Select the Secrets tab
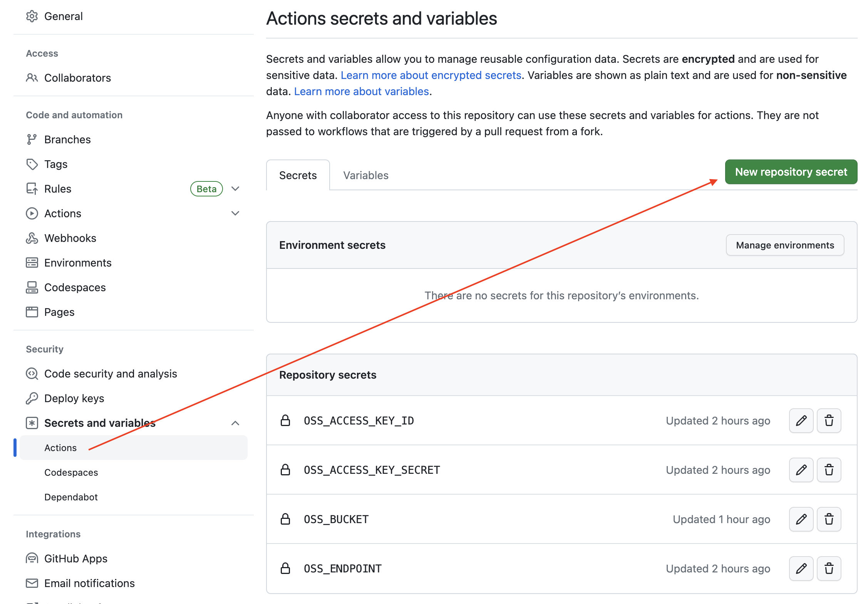The height and width of the screenshot is (604, 868). (x=298, y=175)
